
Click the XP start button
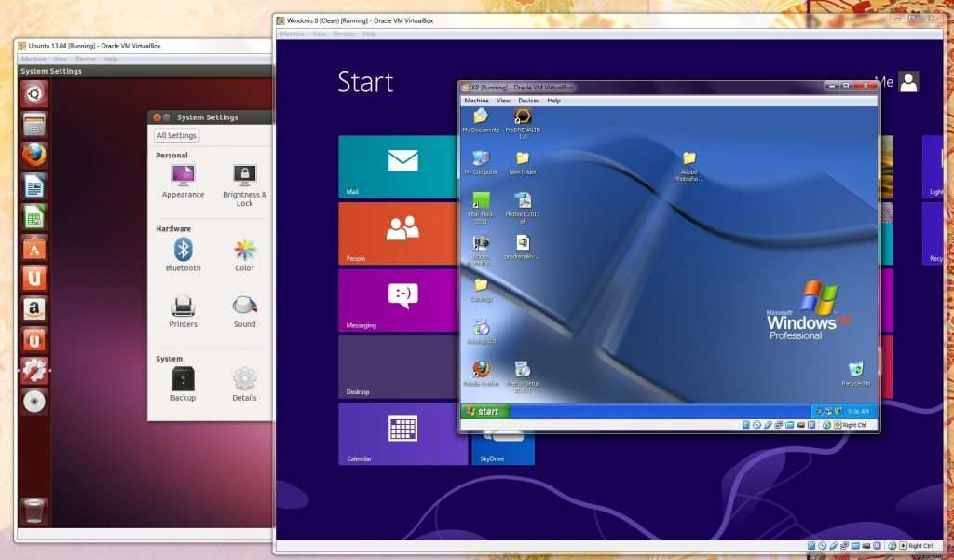(x=484, y=412)
